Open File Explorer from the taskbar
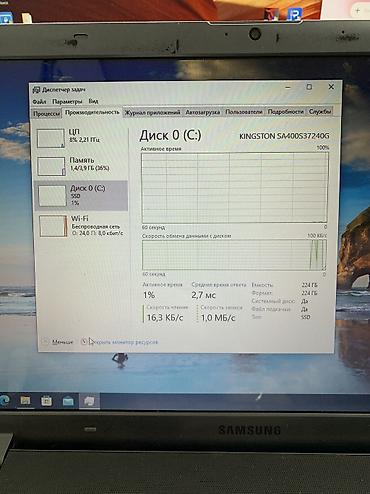Viewport: 370px width, 494px height. click(25, 400)
